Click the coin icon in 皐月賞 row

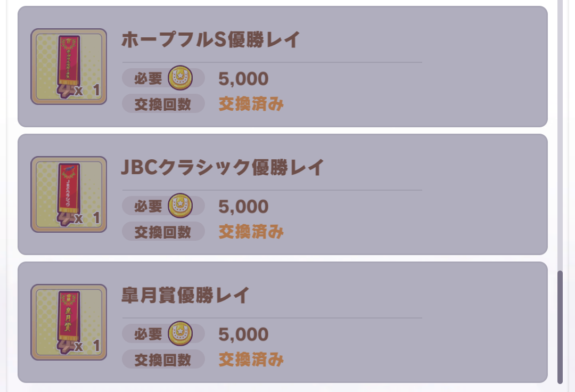point(180,334)
